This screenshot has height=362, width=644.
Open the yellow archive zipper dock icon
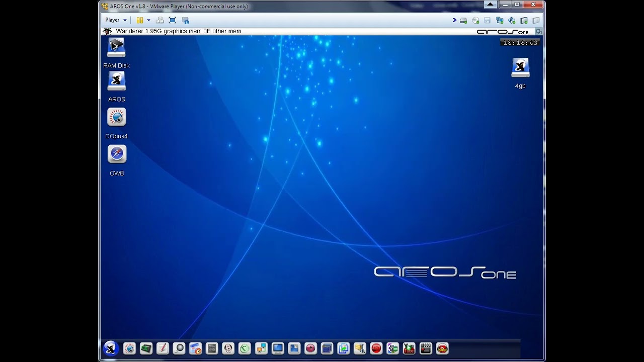click(360, 348)
